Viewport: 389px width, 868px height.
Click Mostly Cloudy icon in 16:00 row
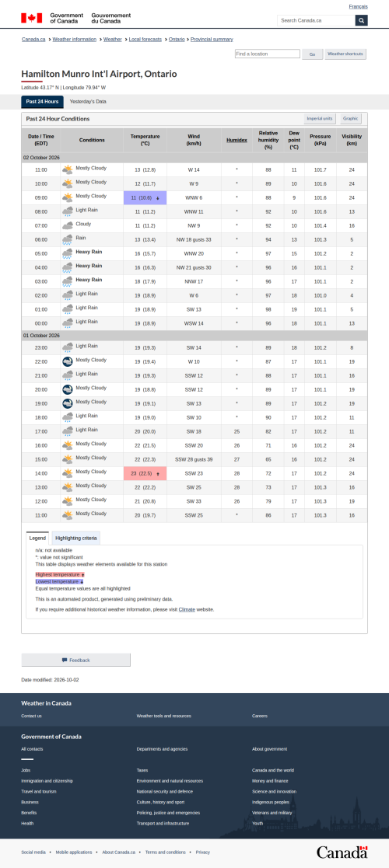[x=68, y=445]
